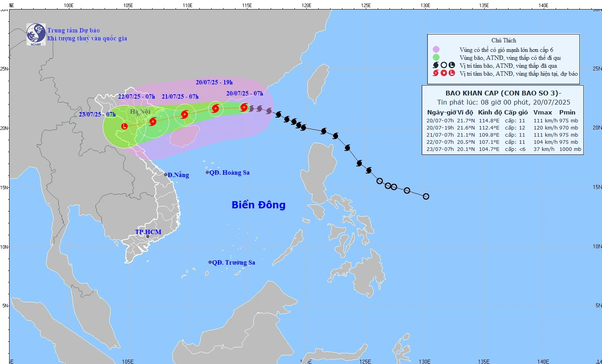
Task: Click the pink strong-wind zone legend swatch
Action: (436, 50)
